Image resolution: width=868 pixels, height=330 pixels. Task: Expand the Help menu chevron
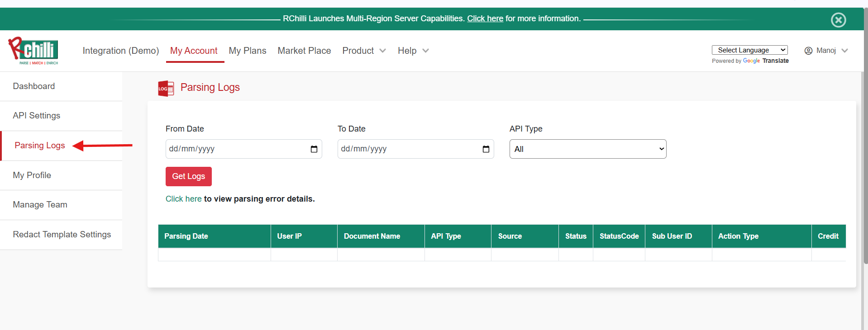click(x=425, y=51)
